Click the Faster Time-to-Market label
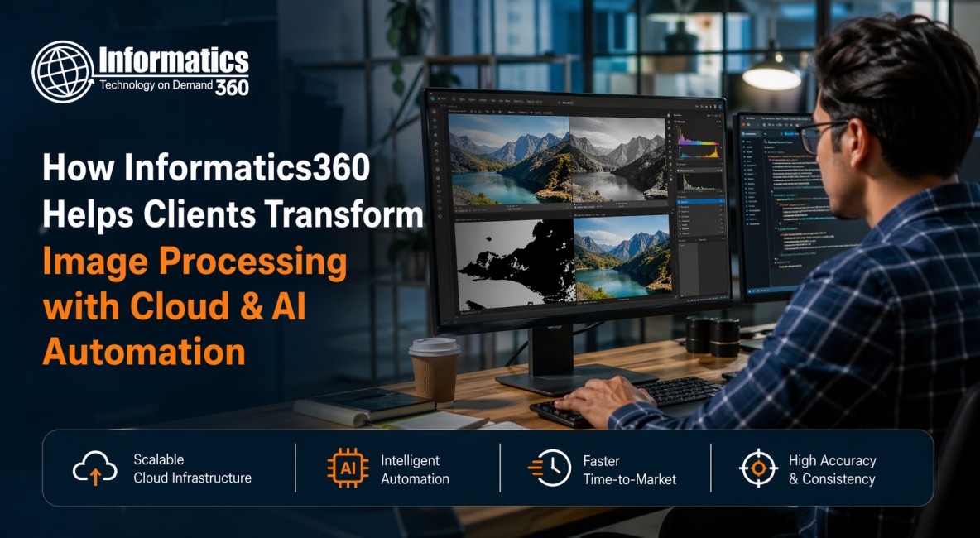Screen dimensions: 980x538 [x=629, y=468]
